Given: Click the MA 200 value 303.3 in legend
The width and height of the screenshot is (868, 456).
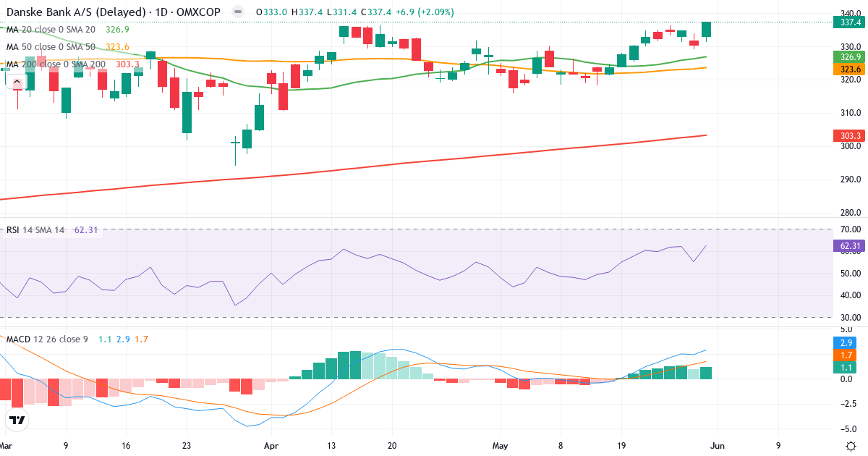Looking at the screenshot, I should (x=127, y=64).
